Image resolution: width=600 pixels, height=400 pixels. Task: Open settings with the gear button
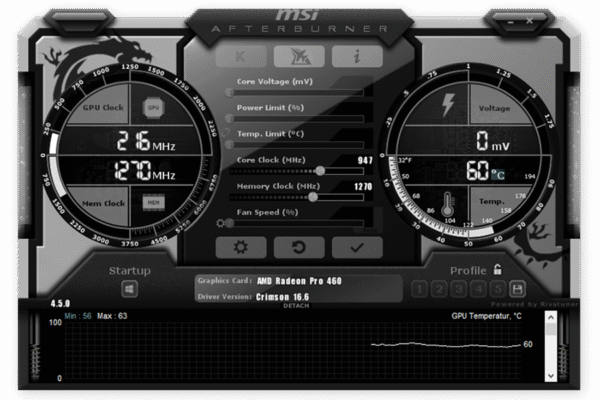pyautogui.click(x=241, y=247)
